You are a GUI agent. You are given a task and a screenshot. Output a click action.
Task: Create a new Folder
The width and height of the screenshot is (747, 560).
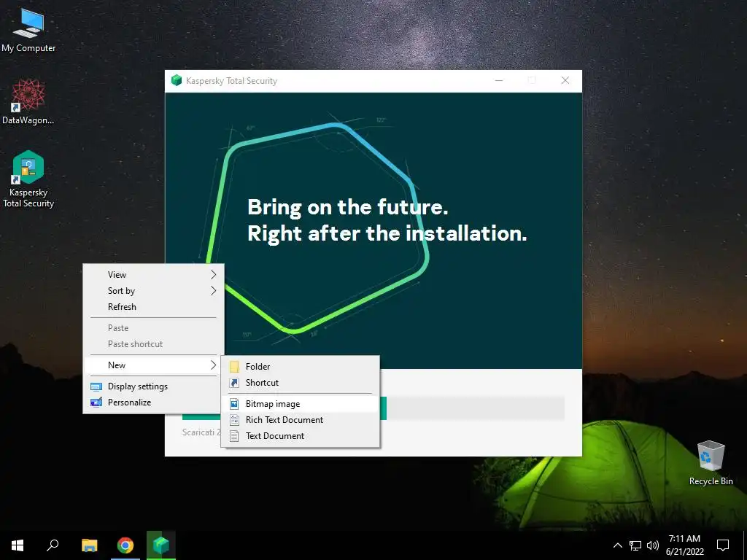tap(301, 367)
